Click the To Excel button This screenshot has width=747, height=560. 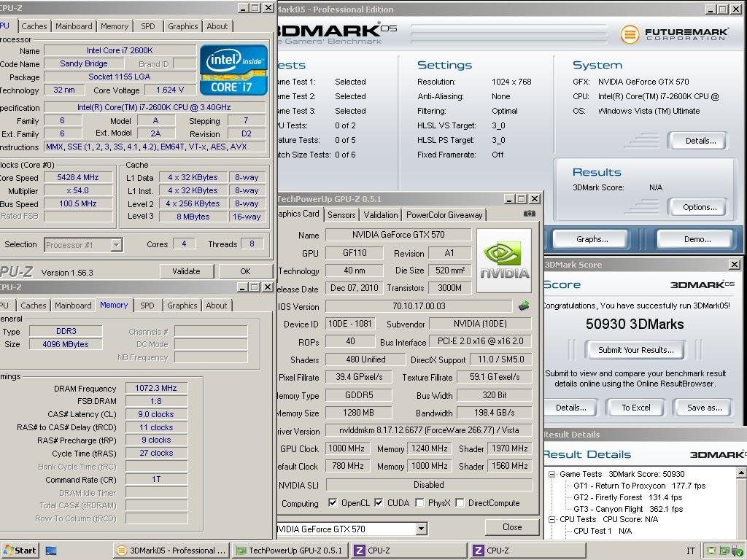click(x=635, y=408)
